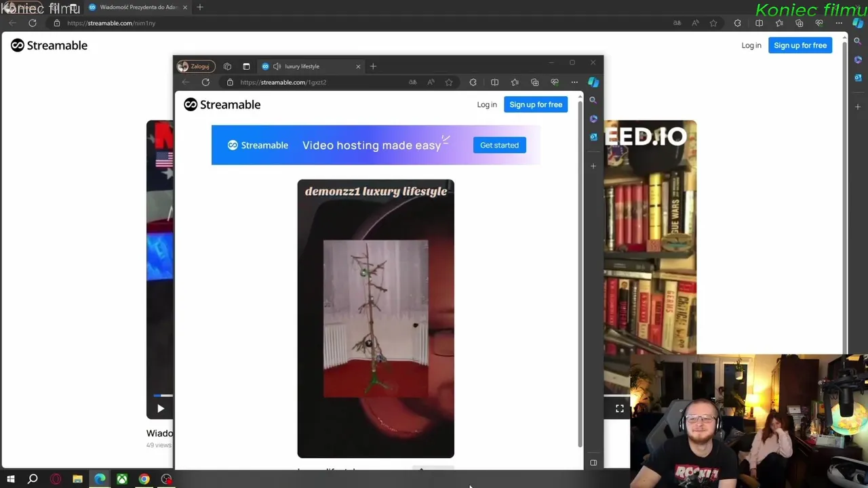Open Extensions icon in back window
The height and width of the screenshot is (488, 868).
pyautogui.click(x=737, y=23)
